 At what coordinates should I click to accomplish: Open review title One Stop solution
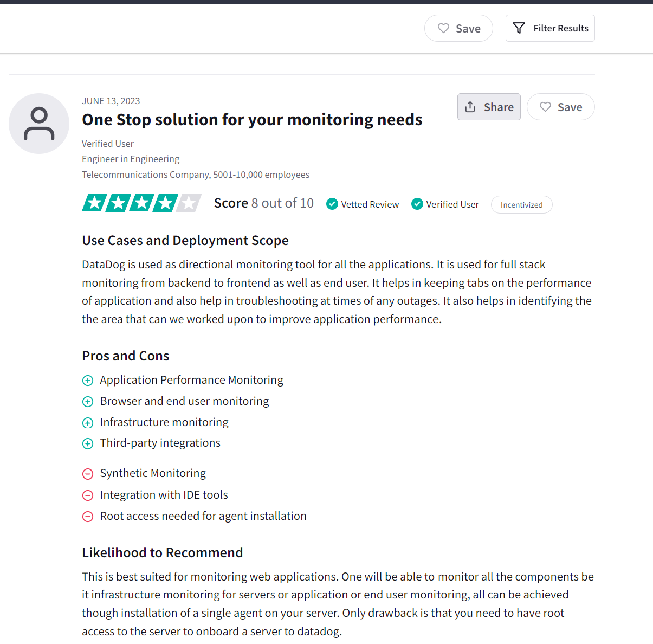coord(252,120)
